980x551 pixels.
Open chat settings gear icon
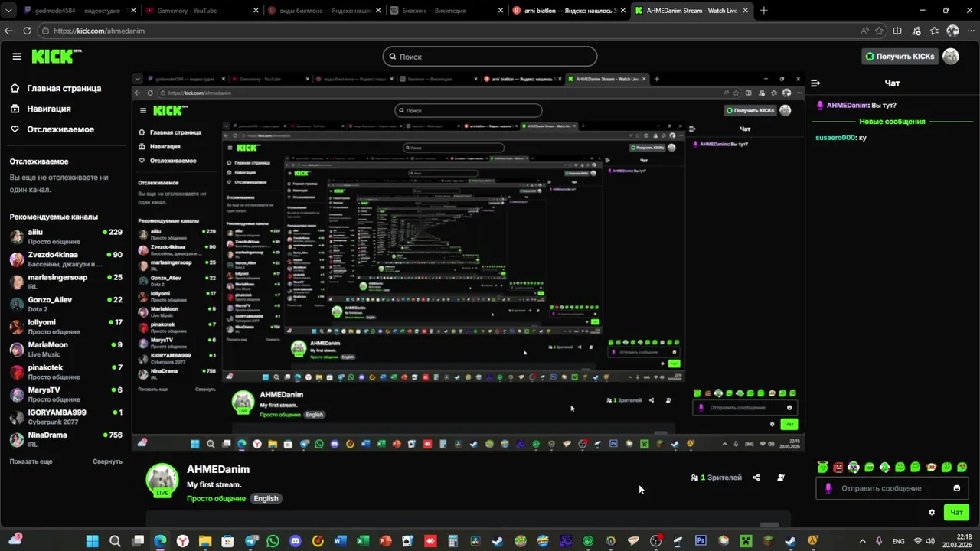(932, 512)
